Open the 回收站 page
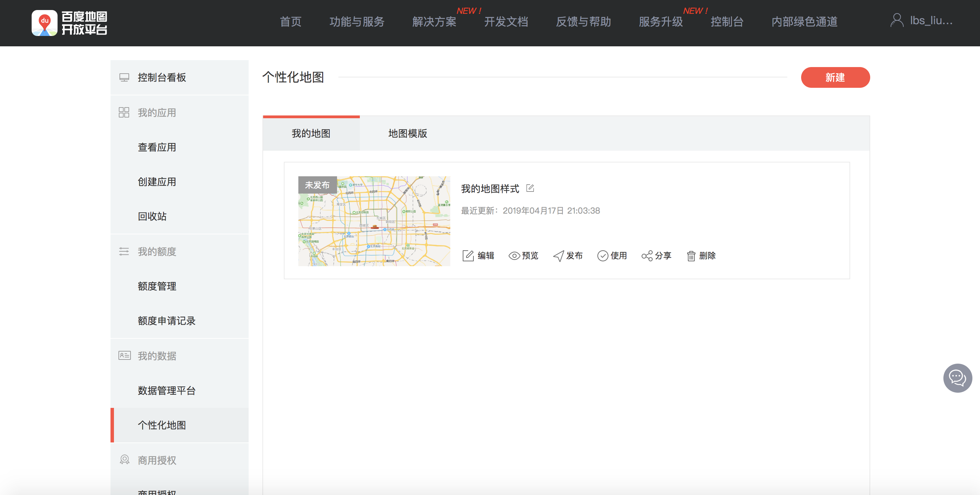The height and width of the screenshot is (495, 980). (x=152, y=216)
